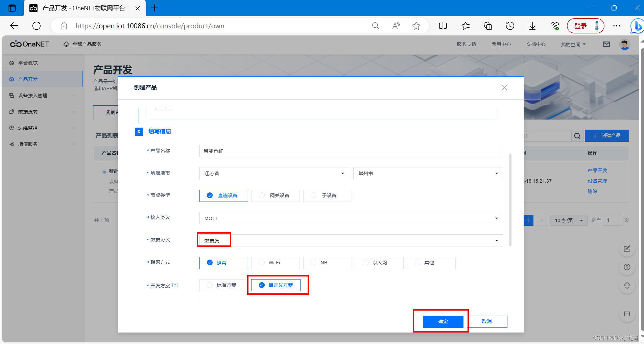The image size is (644, 344).
Task: Open split screen icon in browser toolbar
Action: pos(443,26)
